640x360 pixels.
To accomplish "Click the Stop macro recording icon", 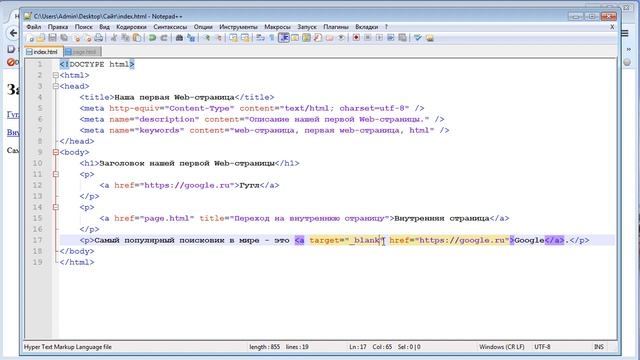I will point(368,38).
